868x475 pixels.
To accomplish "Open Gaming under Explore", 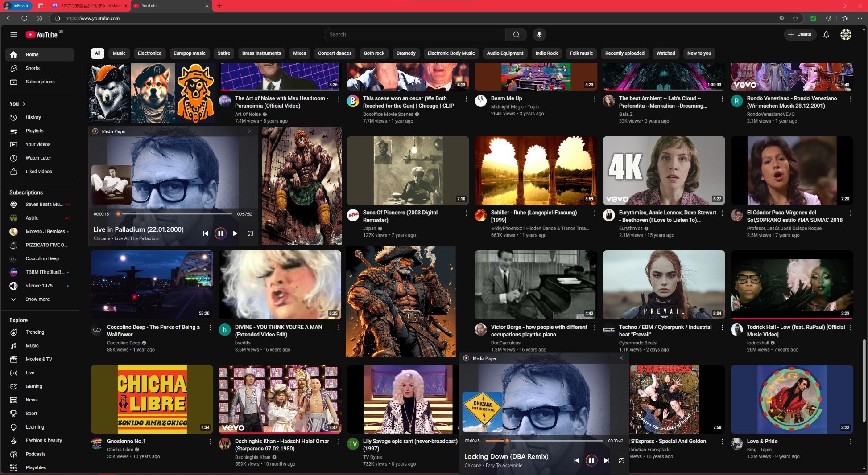I will 40,386.
